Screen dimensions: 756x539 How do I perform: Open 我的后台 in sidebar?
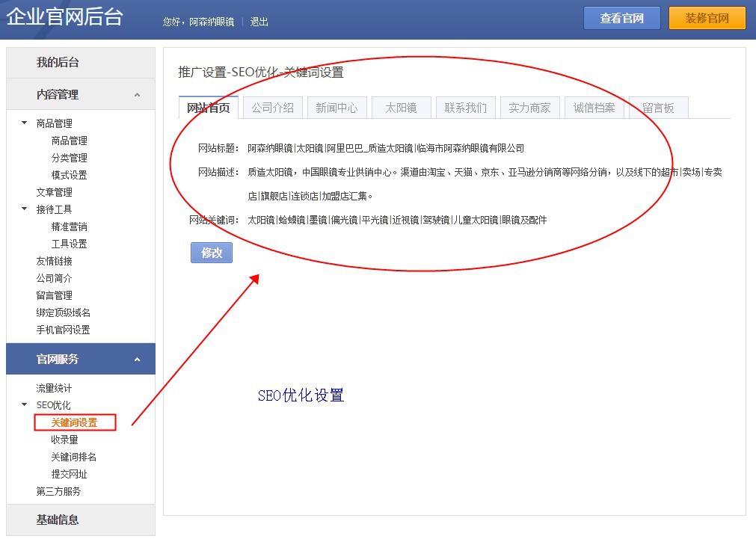[58, 63]
